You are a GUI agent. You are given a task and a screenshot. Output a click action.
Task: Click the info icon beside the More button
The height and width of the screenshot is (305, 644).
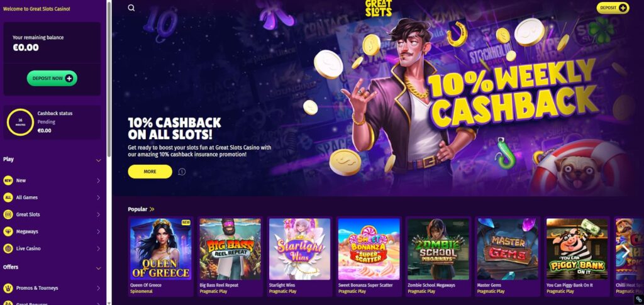click(182, 172)
